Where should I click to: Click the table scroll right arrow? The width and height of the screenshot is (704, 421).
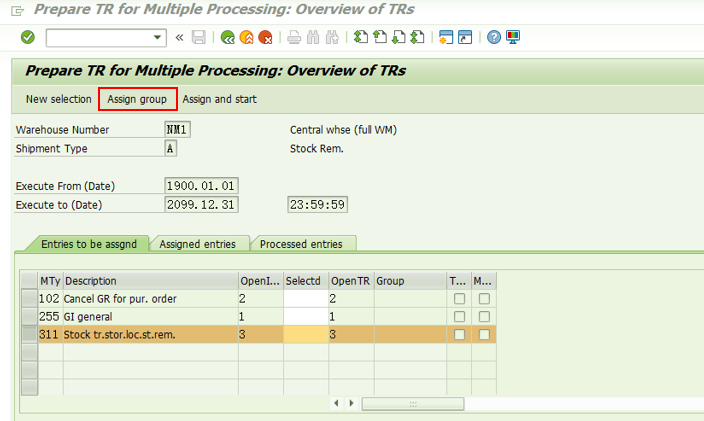coord(351,403)
